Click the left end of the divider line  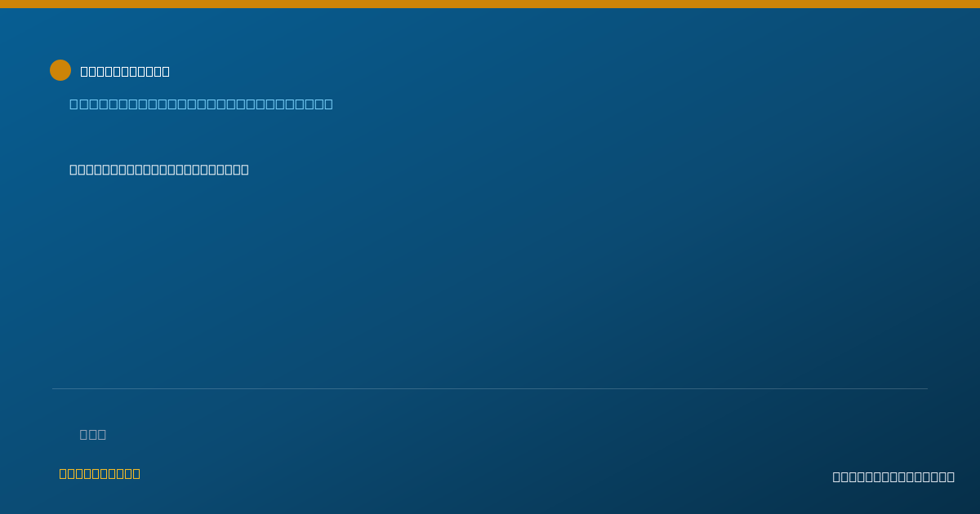(x=54, y=388)
